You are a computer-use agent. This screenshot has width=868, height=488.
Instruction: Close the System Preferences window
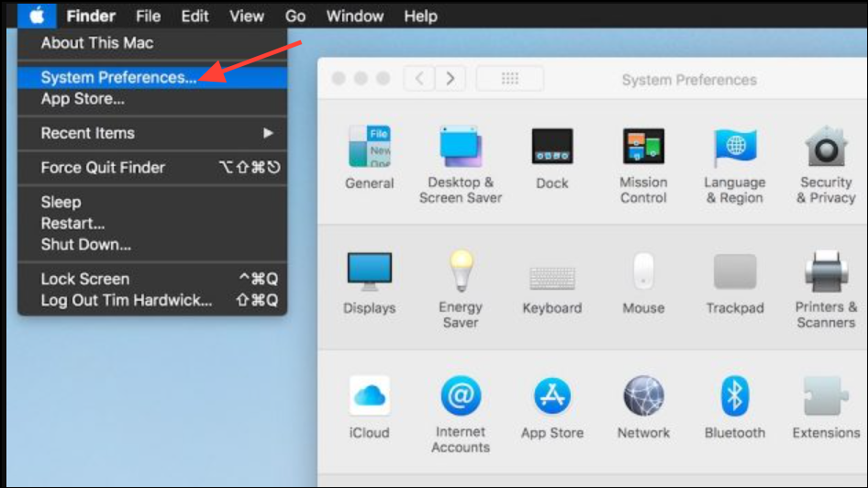339,79
